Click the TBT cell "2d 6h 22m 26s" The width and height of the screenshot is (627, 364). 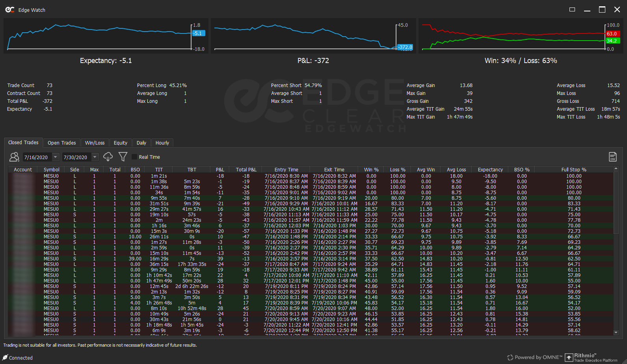point(192,286)
